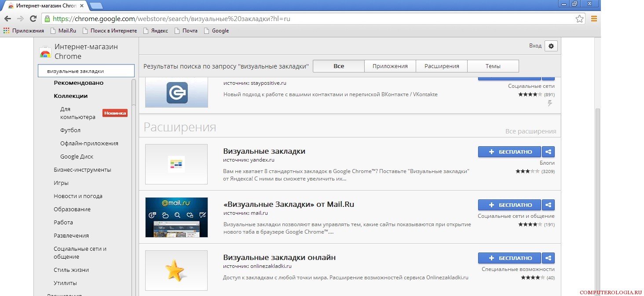Open the Chrome hamburger menu
This screenshot has width=644, height=296.
tap(594, 19)
